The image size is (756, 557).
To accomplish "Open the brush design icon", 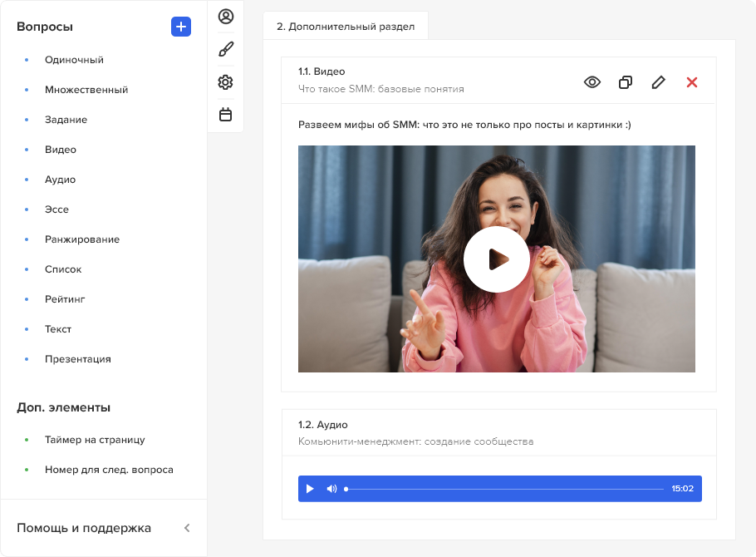I will [x=226, y=49].
